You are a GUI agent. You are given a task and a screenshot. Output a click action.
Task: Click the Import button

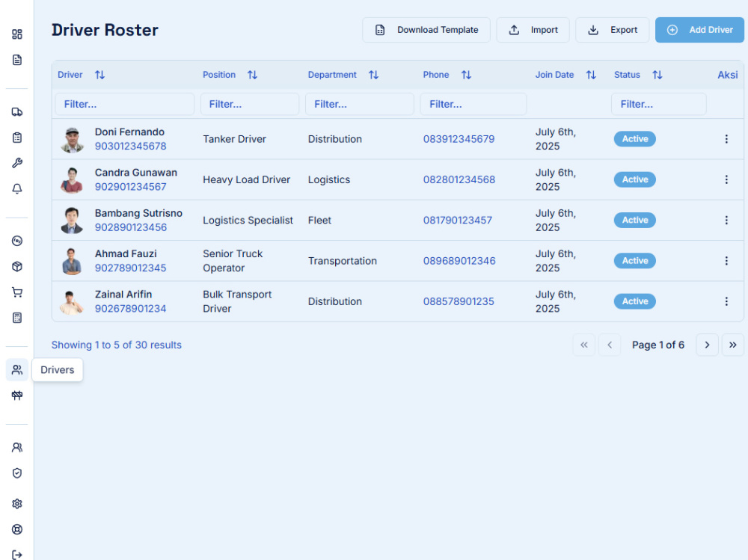(x=533, y=30)
